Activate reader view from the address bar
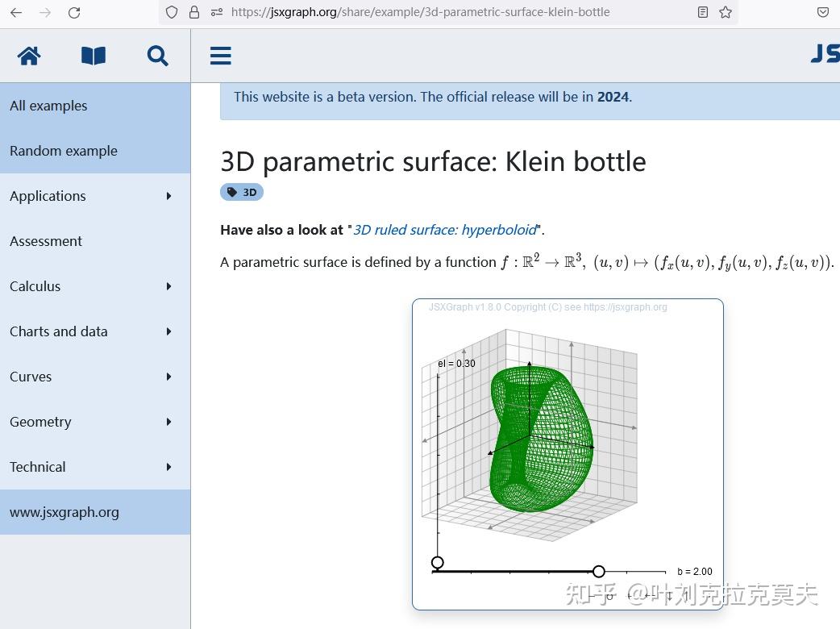Image resolution: width=840 pixels, height=629 pixels. pyautogui.click(x=702, y=11)
